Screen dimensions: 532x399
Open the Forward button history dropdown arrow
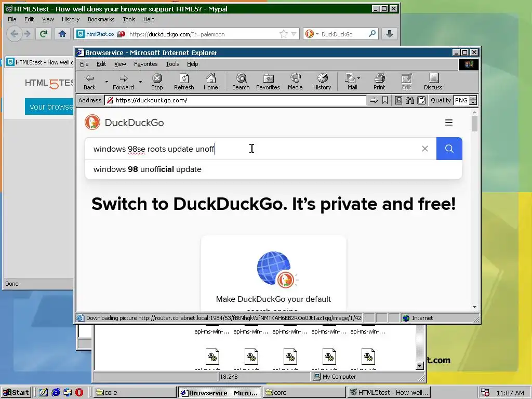coord(140,82)
